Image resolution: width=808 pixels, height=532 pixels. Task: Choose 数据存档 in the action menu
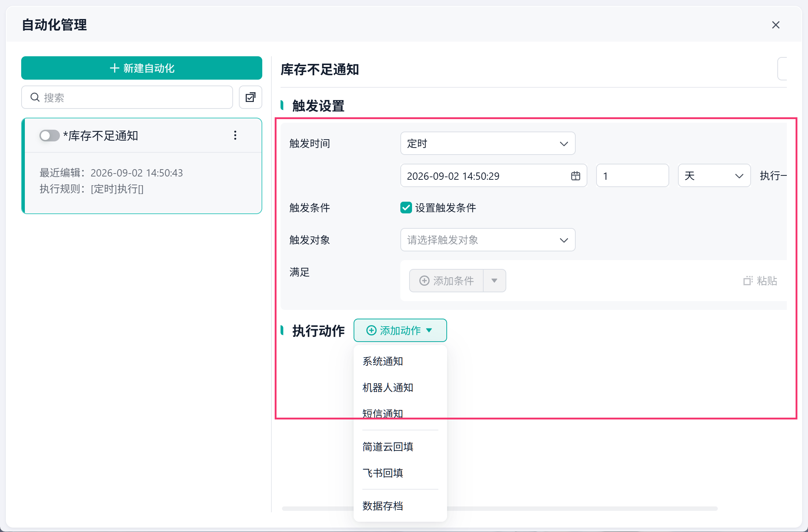coord(400,506)
